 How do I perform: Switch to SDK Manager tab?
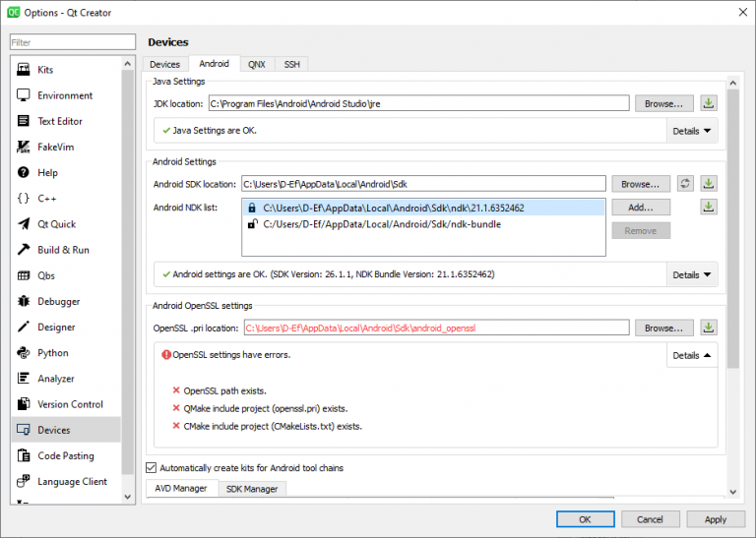[252, 489]
